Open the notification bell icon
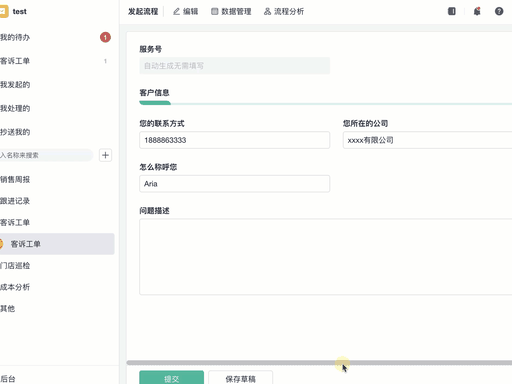This screenshot has width=512, height=384. click(477, 11)
